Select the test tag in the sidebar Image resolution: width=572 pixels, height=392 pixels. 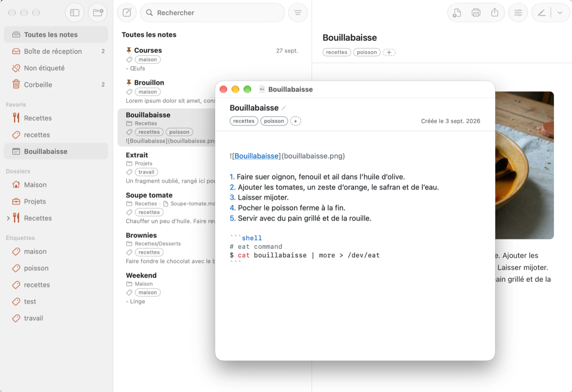coord(56,302)
